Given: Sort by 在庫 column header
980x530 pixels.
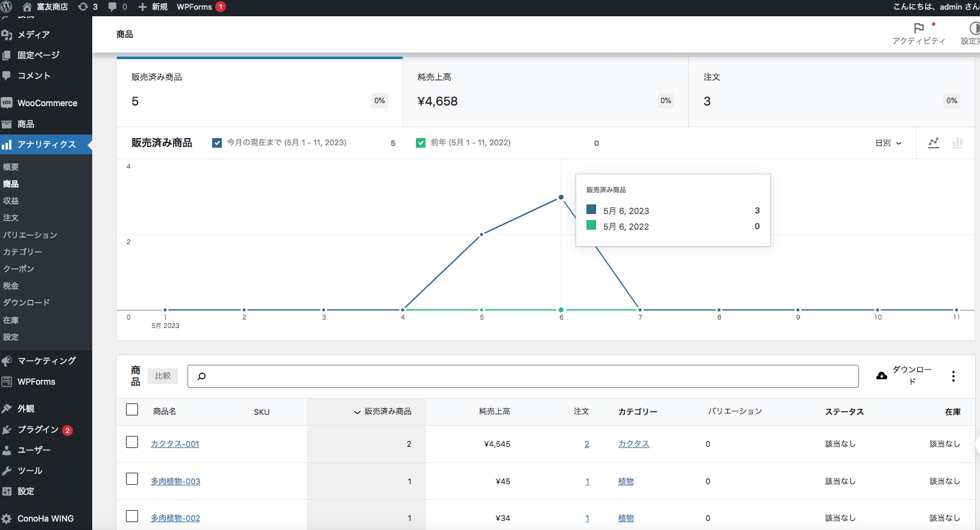Looking at the screenshot, I should tap(952, 412).
